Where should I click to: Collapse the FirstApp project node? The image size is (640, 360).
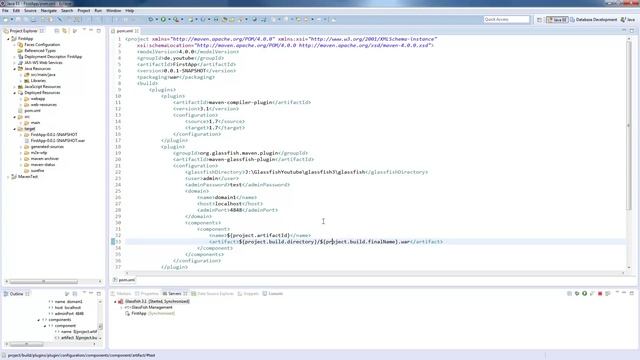click(x=8, y=39)
